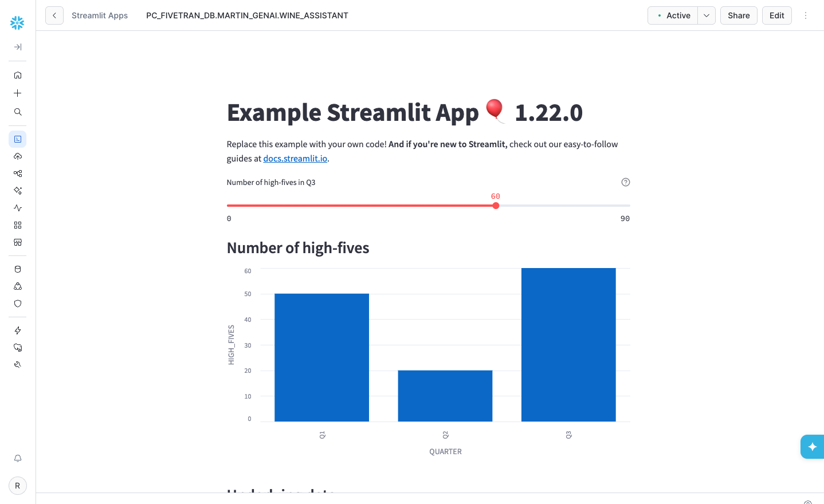Click the plus Create icon
Image resolution: width=824 pixels, height=504 pixels.
click(x=18, y=93)
